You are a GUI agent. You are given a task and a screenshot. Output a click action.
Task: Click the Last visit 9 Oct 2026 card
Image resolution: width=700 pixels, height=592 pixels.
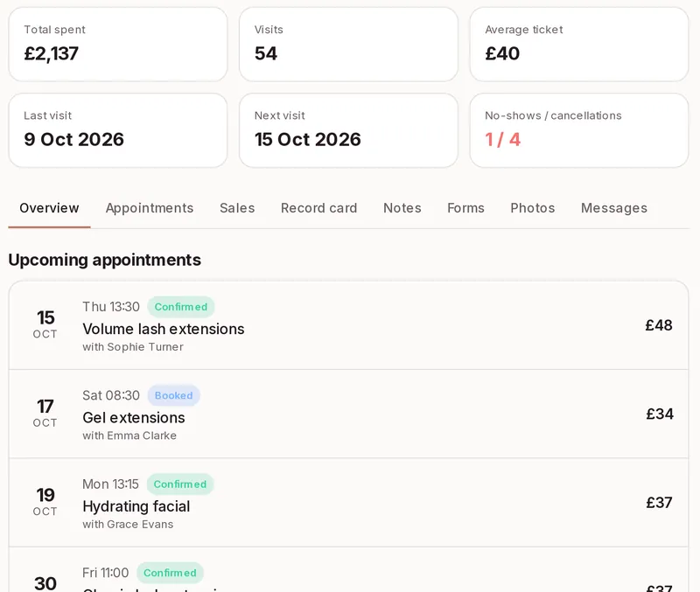(x=118, y=130)
